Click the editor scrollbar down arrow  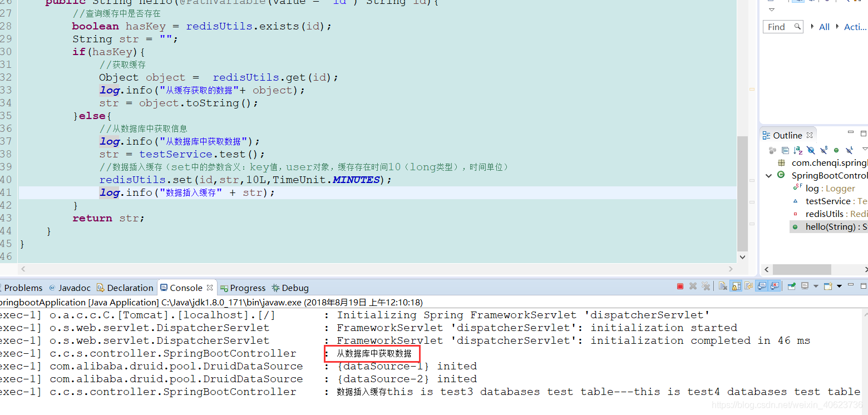(x=742, y=257)
